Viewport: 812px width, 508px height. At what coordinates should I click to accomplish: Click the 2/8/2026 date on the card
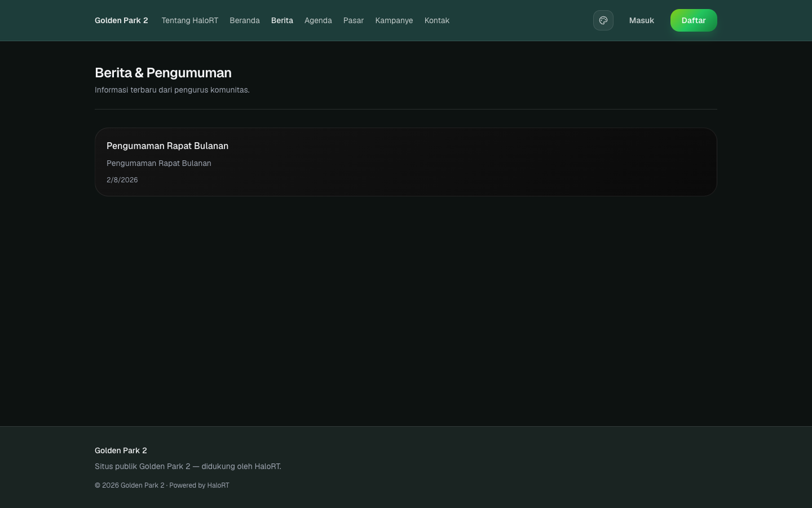122,179
